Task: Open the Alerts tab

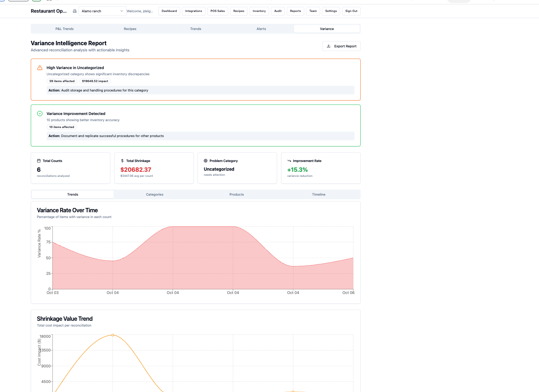Action: point(261,29)
